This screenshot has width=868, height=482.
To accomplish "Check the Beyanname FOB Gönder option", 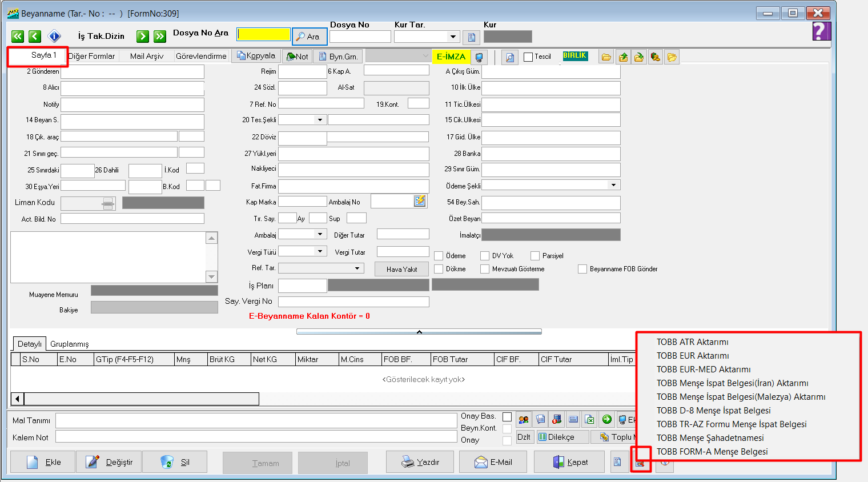I will click(x=582, y=269).
